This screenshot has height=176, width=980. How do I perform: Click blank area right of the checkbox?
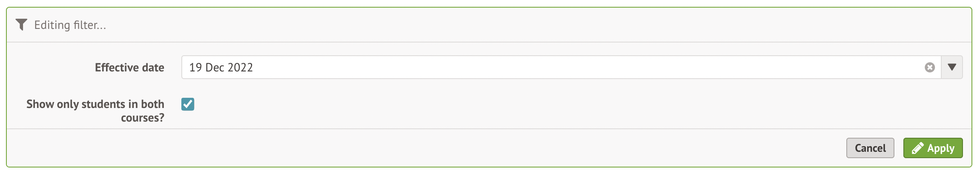coord(511,104)
